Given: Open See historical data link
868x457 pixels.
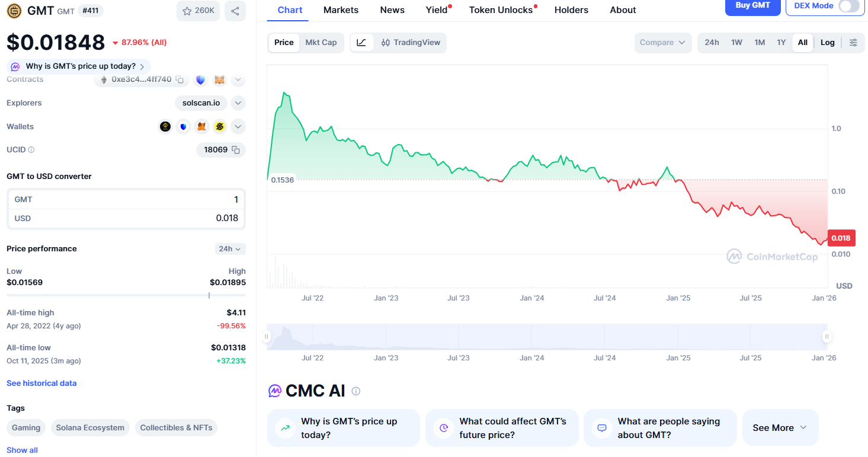Looking at the screenshot, I should [x=41, y=384].
